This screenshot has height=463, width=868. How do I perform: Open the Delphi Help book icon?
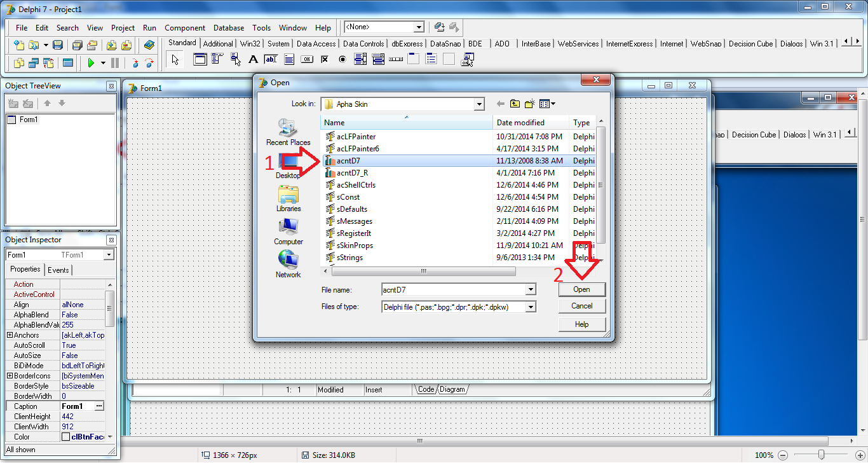tap(149, 45)
